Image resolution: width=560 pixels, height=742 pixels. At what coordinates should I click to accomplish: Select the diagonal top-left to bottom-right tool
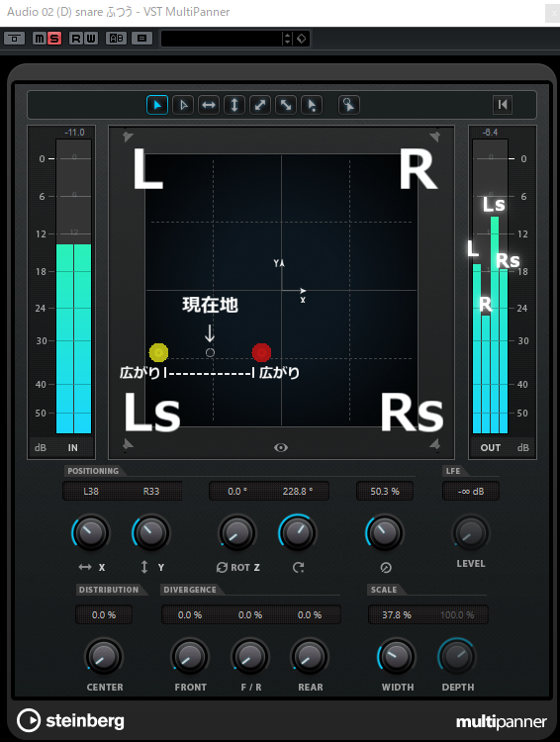286,105
